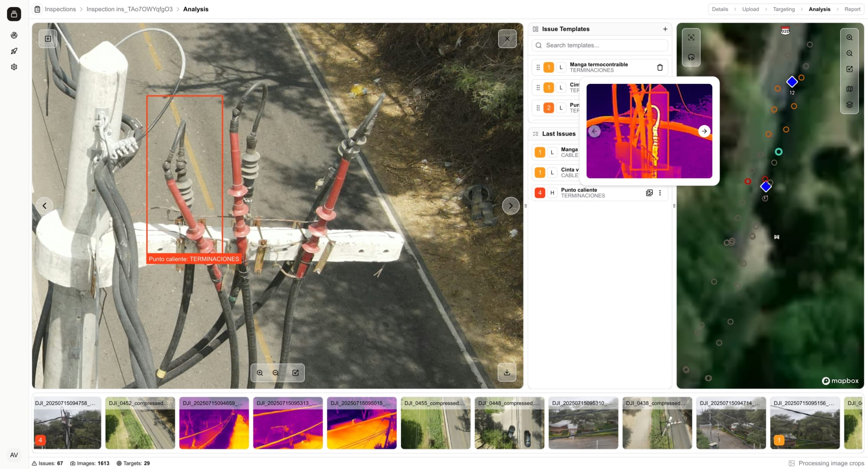The height and width of the screenshot is (469, 868).
Task: Open Punto caliente issue options menu
Action: [660, 193]
